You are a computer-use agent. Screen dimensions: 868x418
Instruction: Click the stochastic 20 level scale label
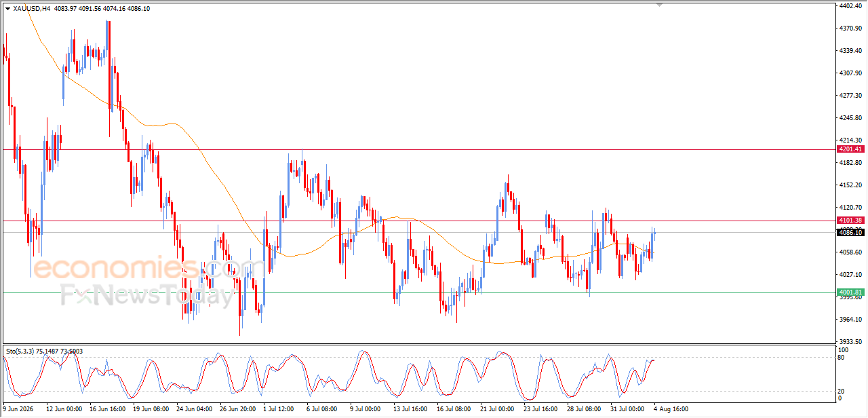842,391
